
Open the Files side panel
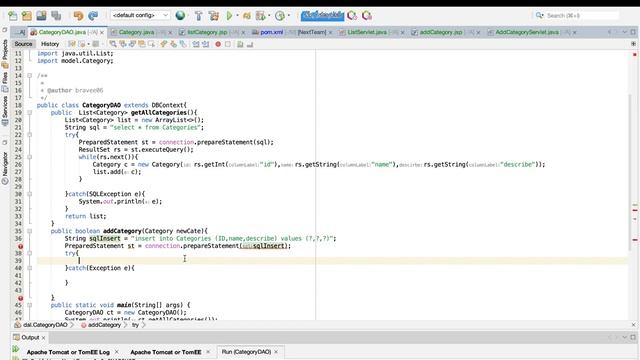(x=5, y=82)
